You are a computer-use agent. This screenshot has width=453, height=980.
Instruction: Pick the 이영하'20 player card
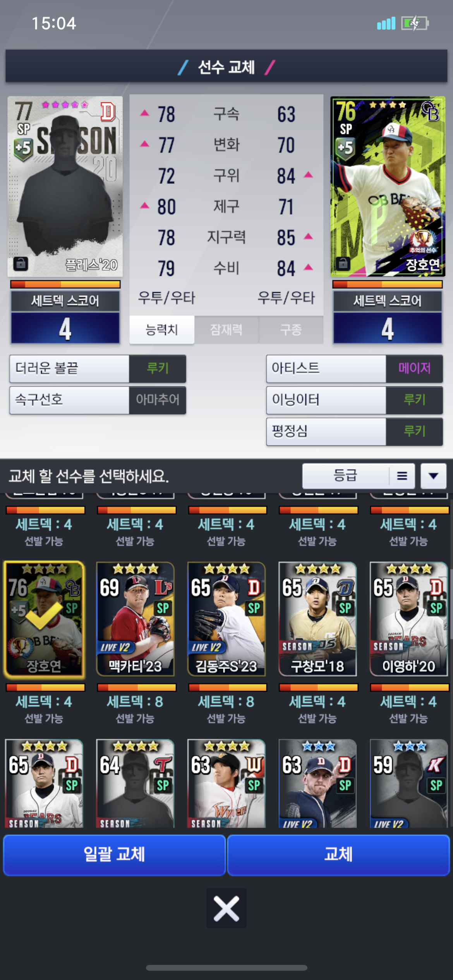pos(409,620)
